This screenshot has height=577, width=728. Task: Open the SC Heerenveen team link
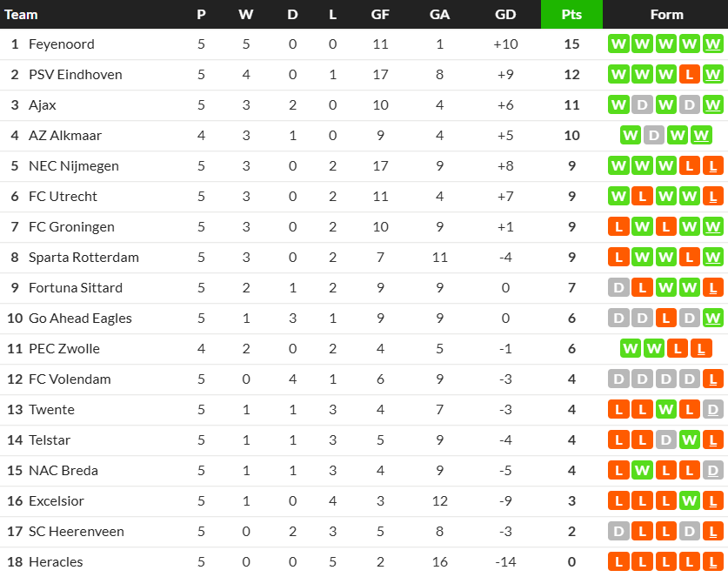click(77, 532)
